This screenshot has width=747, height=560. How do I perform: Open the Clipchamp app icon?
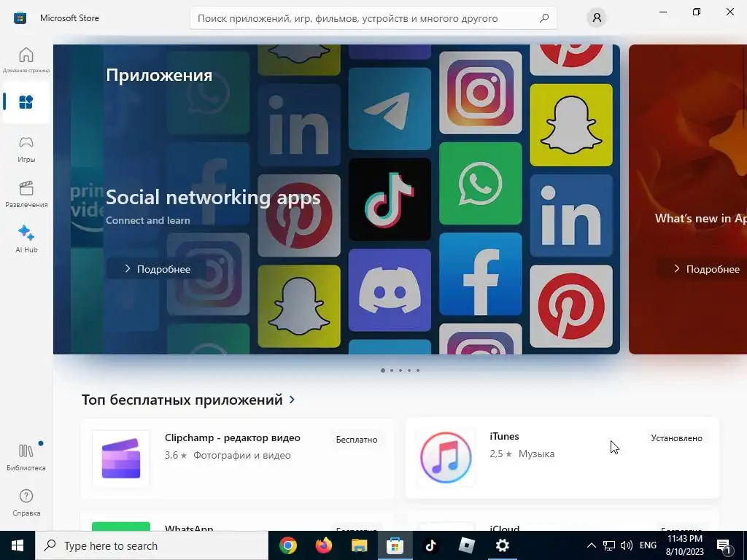(x=121, y=459)
